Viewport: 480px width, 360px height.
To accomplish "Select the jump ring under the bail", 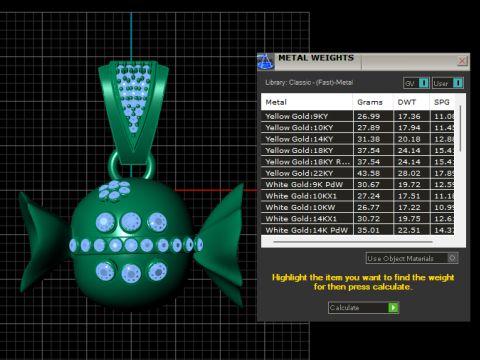I will (112, 167).
